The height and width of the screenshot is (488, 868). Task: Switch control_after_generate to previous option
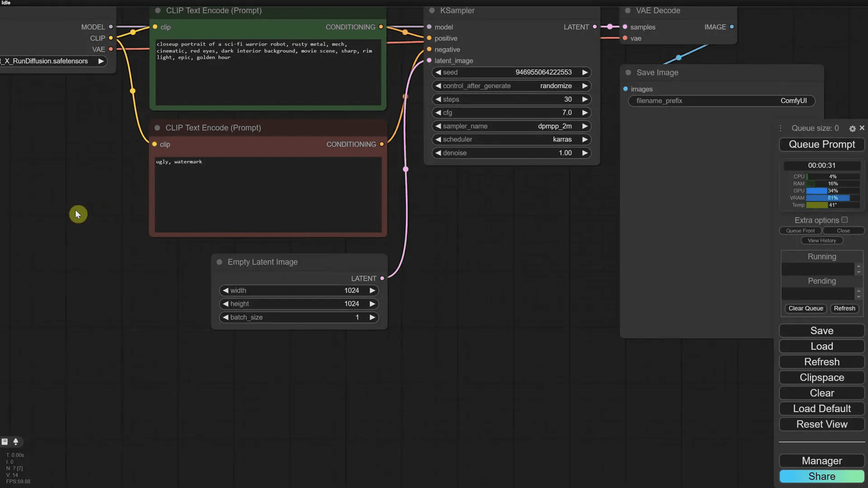438,86
